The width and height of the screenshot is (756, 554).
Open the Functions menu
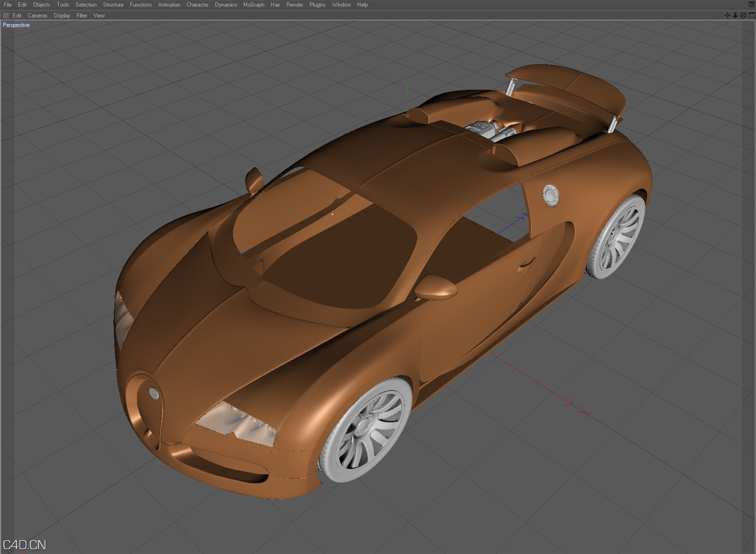(140, 4)
